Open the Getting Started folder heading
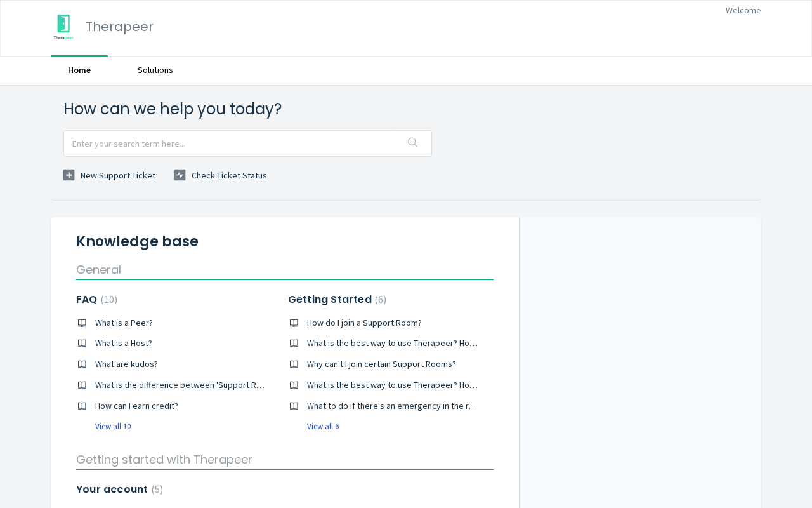Viewport: 812px width, 508px height. point(330,300)
